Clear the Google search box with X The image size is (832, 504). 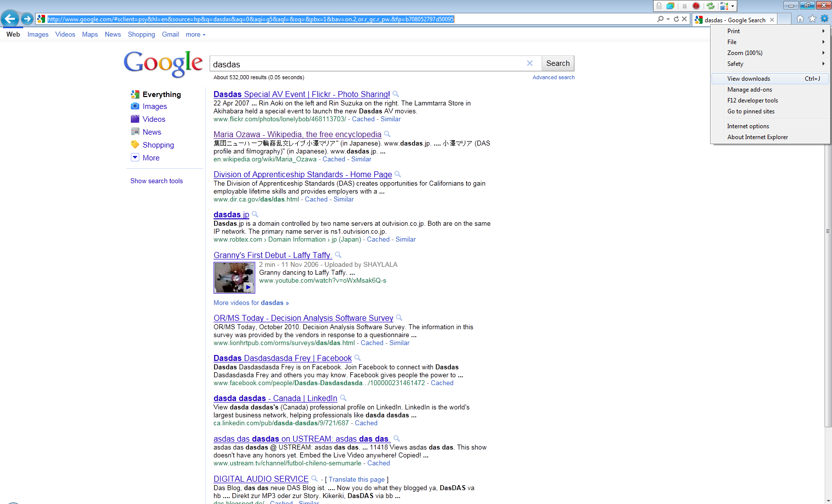click(530, 63)
